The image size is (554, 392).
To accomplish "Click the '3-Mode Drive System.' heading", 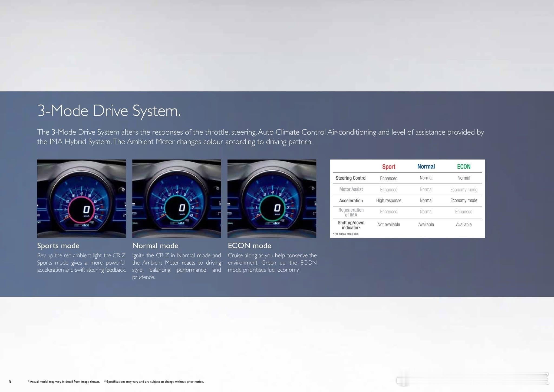I will 109,111.
